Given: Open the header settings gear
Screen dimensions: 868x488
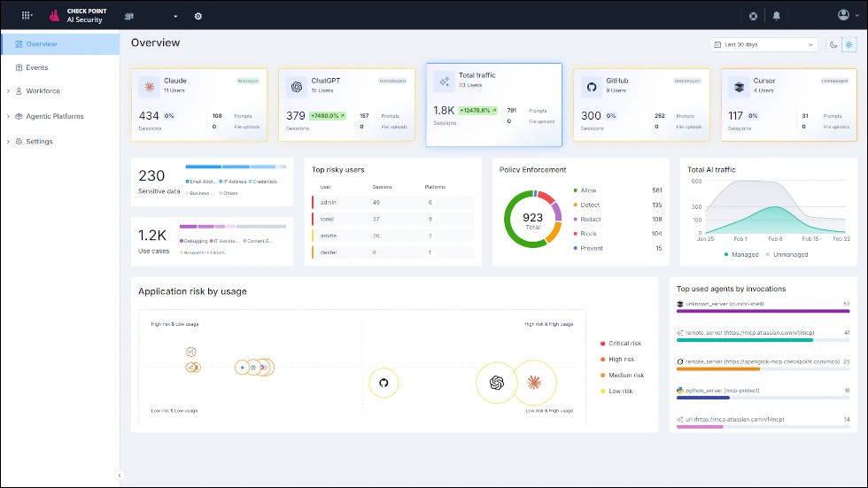Looking at the screenshot, I should pyautogui.click(x=198, y=16).
